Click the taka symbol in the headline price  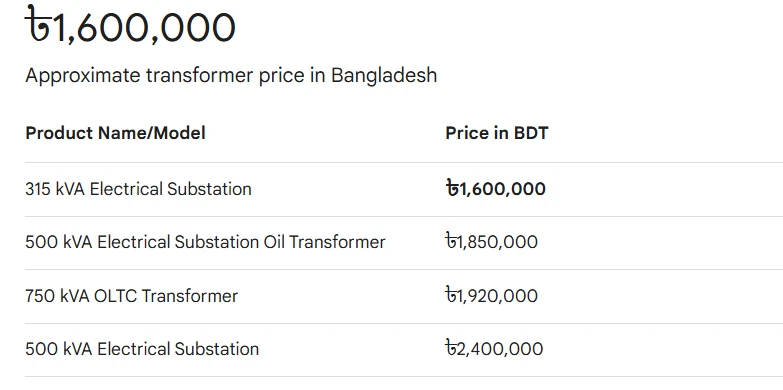pos(38,24)
